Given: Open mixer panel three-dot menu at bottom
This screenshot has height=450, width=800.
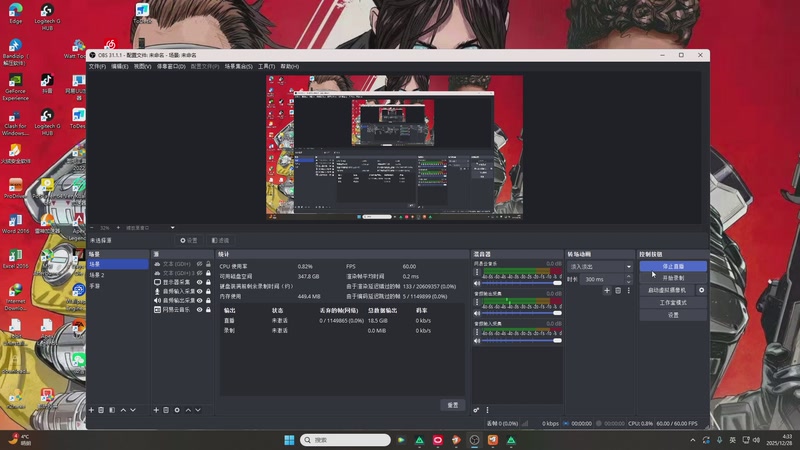Looking at the screenshot, I should 487,410.
